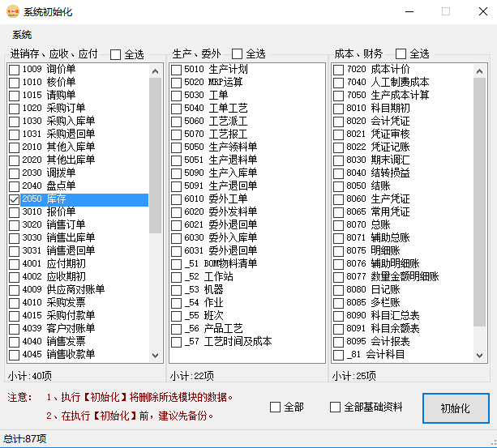The image size is (497, 448).
Task: Click the left list's scroll up arrow
Action: [x=155, y=71]
